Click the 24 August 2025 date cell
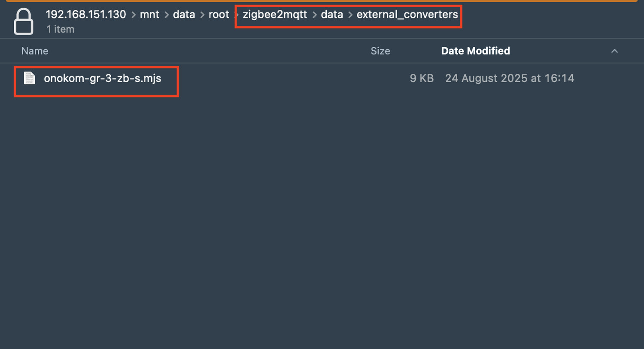Screen dimensions: 644x349 [x=510, y=78]
